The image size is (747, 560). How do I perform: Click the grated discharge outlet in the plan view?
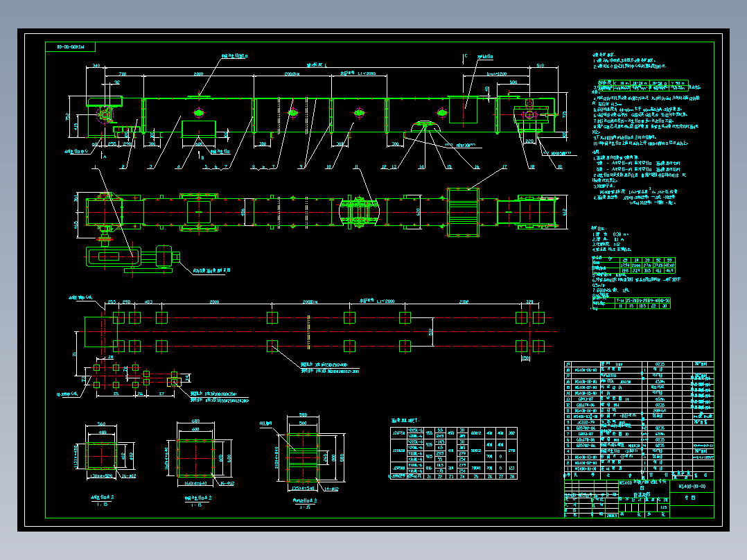463,212
